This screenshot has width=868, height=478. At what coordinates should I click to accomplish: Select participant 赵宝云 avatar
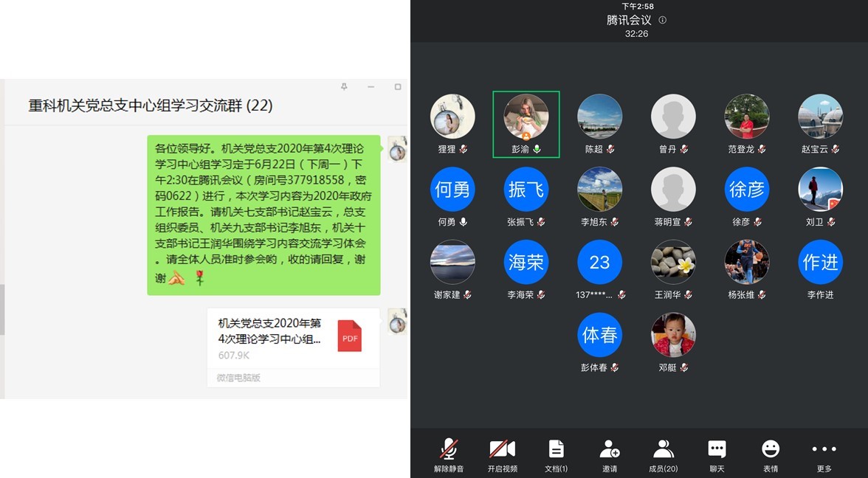(x=821, y=117)
